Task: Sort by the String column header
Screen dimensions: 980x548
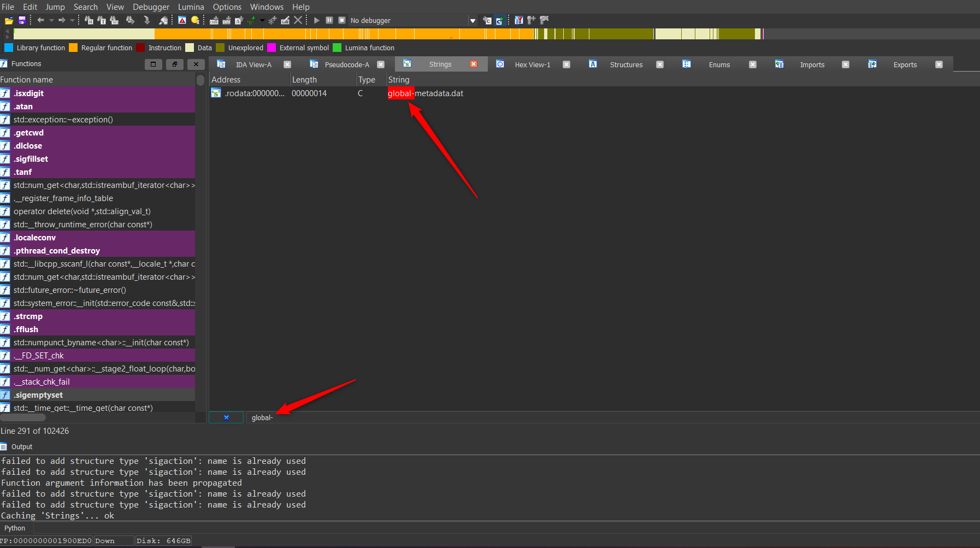Action: click(683, 80)
